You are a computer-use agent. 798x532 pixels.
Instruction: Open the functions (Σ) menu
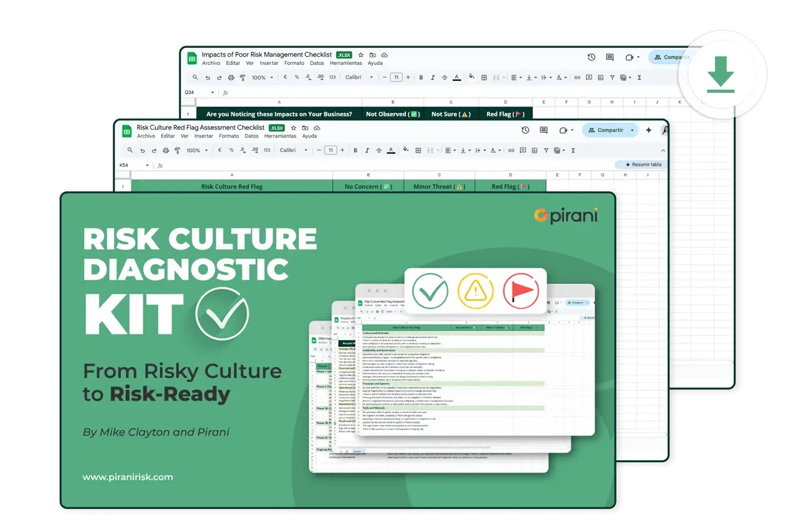point(574,150)
